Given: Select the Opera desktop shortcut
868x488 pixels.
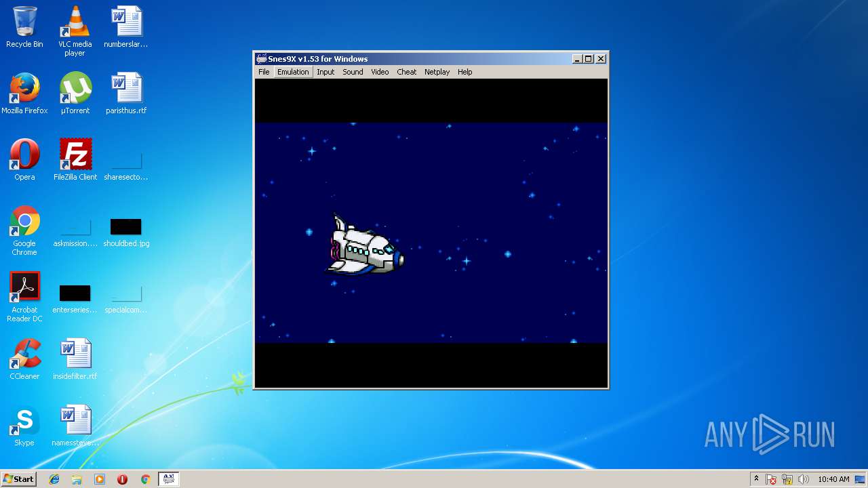Looking at the screenshot, I should click(x=24, y=160).
